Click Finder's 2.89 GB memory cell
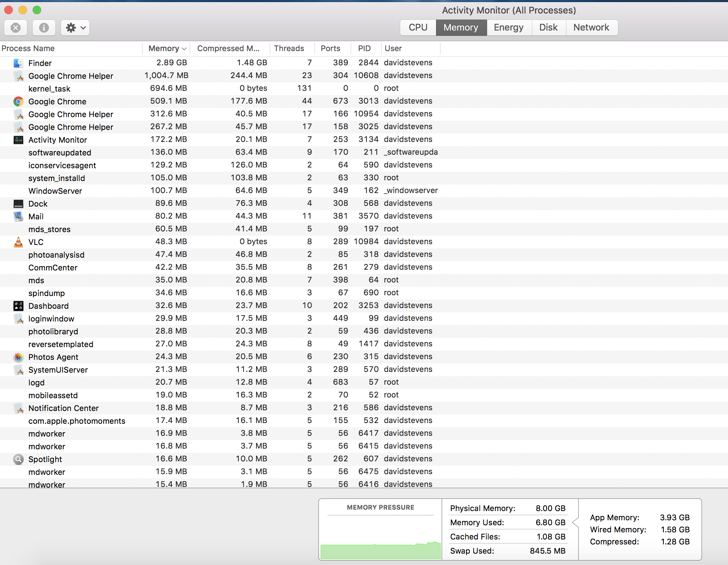 coord(172,63)
